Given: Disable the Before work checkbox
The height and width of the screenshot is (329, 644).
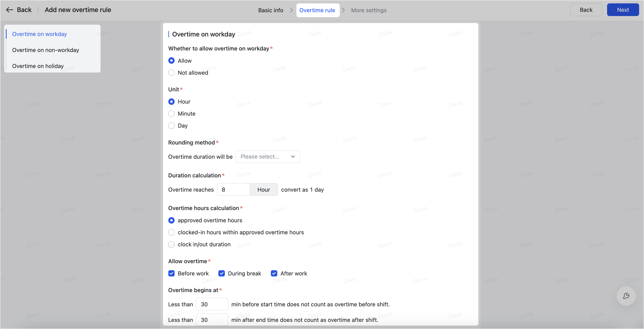Looking at the screenshot, I should pyautogui.click(x=171, y=273).
